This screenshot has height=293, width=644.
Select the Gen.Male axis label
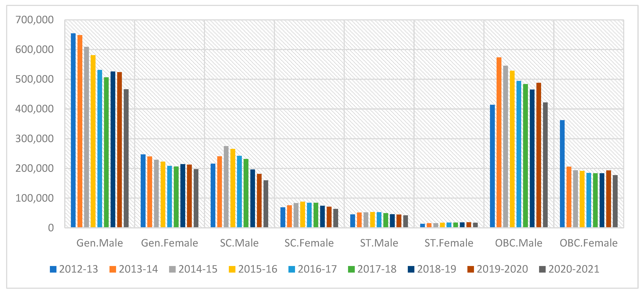99,243
